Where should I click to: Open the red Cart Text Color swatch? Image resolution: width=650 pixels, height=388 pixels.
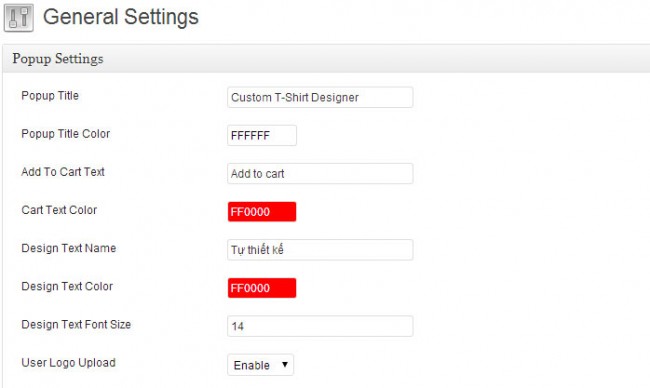262,211
